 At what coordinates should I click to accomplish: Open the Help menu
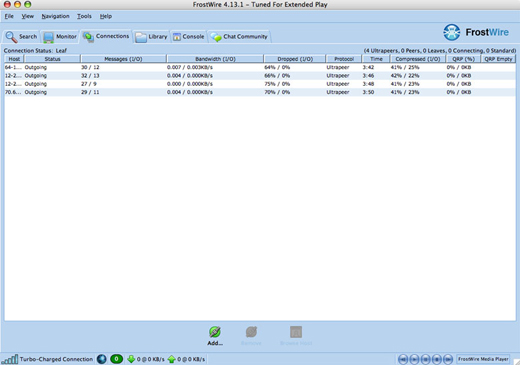(106, 16)
